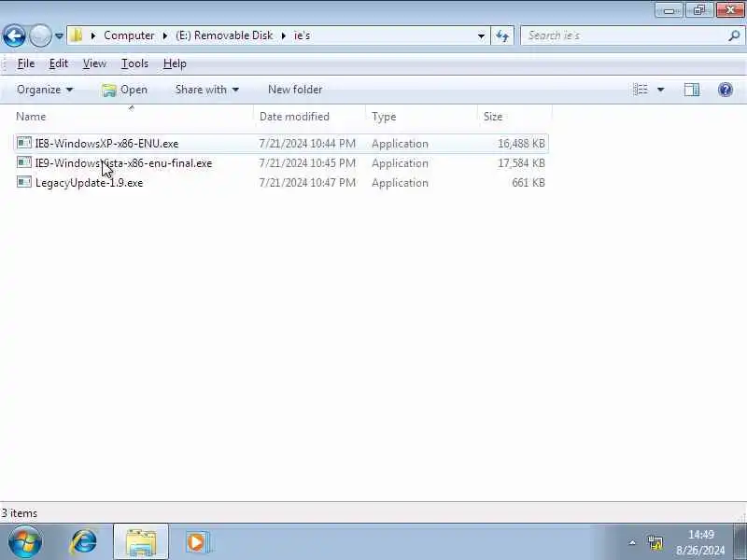This screenshot has width=747, height=560.
Task: Show hidden tray icons arrow
Action: click(x=632, y=542)
